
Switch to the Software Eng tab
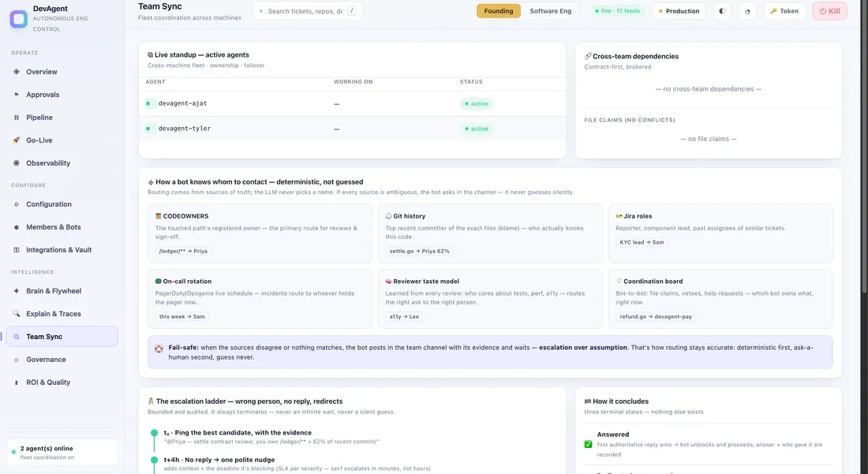pyautogui.click(x=550, y=11)
